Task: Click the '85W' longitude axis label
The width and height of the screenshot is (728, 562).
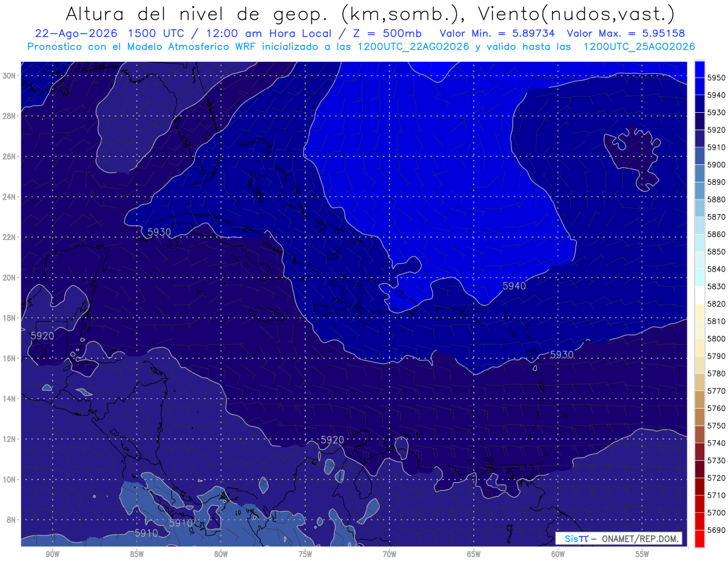Action: pyautogui.click(x=136, y=554)
